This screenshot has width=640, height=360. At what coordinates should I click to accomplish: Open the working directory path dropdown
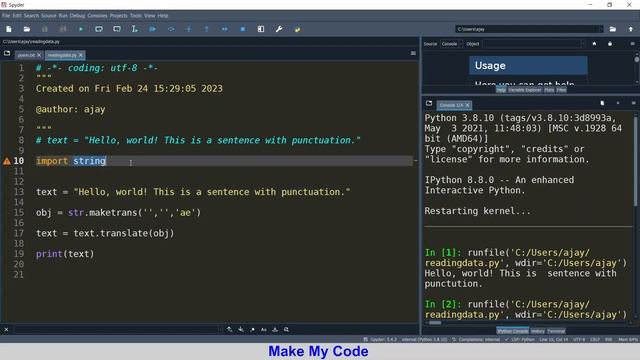point(600,29)
